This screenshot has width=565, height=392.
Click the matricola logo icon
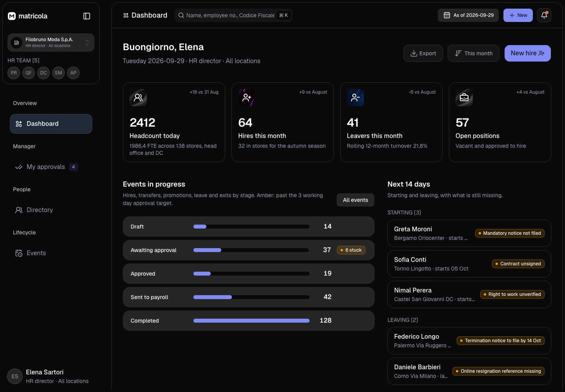click(12, 16)
